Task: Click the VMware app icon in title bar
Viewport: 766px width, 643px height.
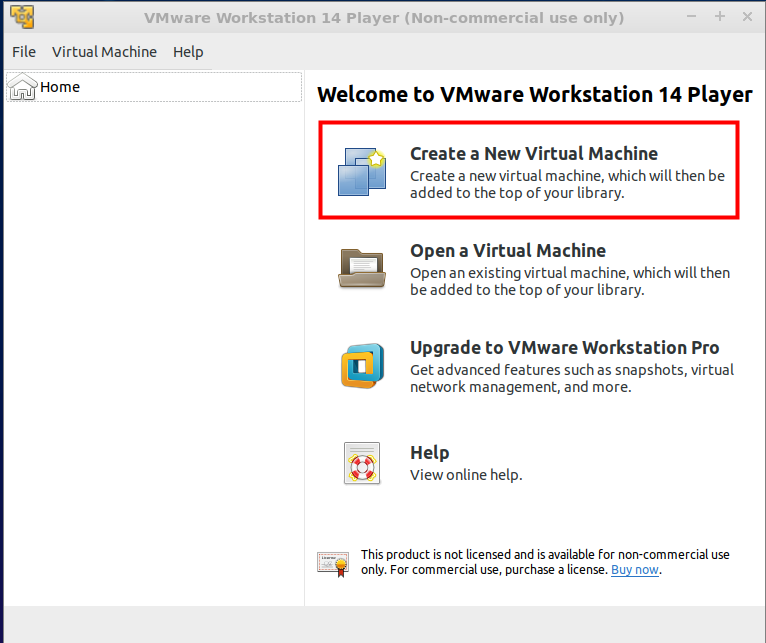Action: 22,17
